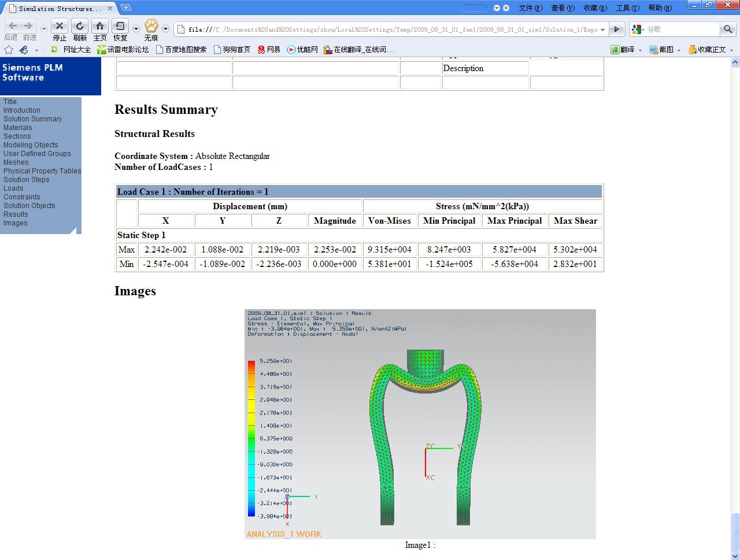Click the search magnifier button
740x560 pixels.
(x=728, y=29)
